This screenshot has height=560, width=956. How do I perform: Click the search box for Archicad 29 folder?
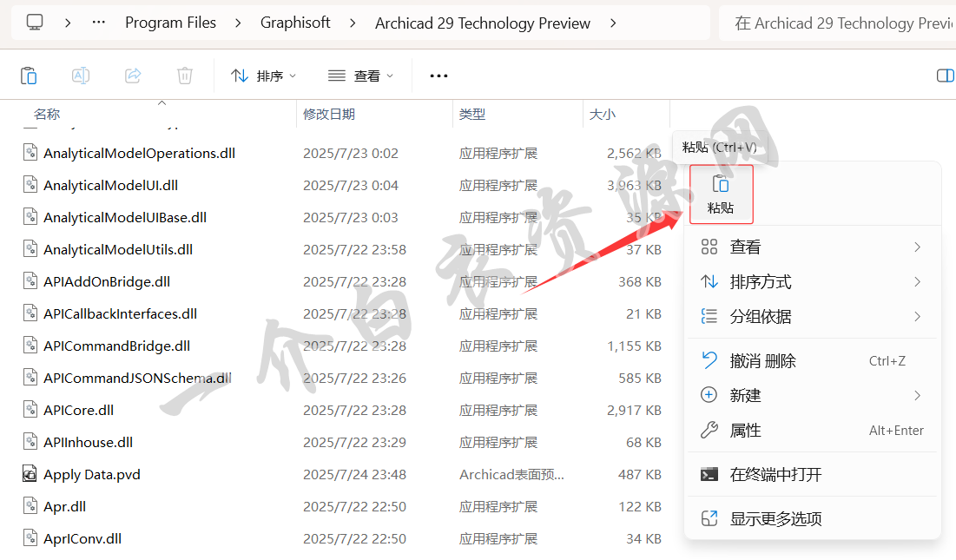click(837, 23)
